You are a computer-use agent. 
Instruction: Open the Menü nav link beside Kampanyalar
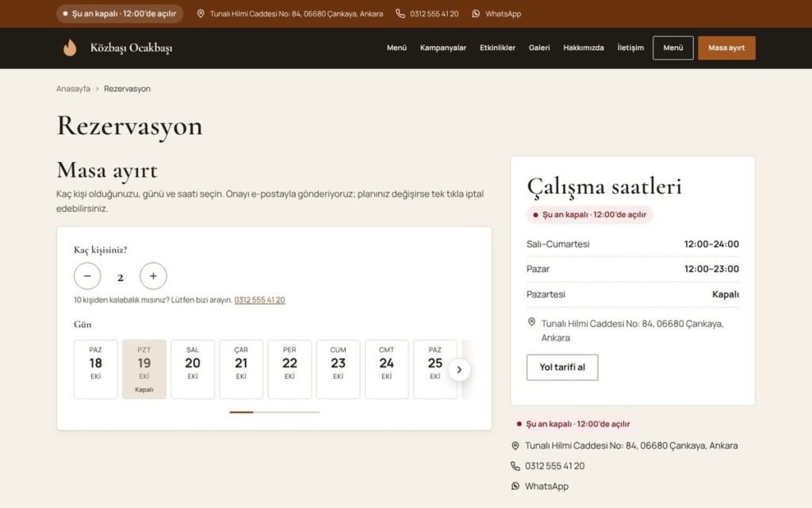coord(396,48)
